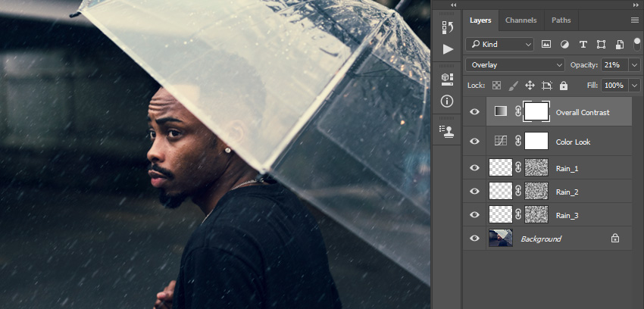Hide the Rain_3 layer
Image resolution: width=644 pixels, height=309 pixels.
point(475,214)
